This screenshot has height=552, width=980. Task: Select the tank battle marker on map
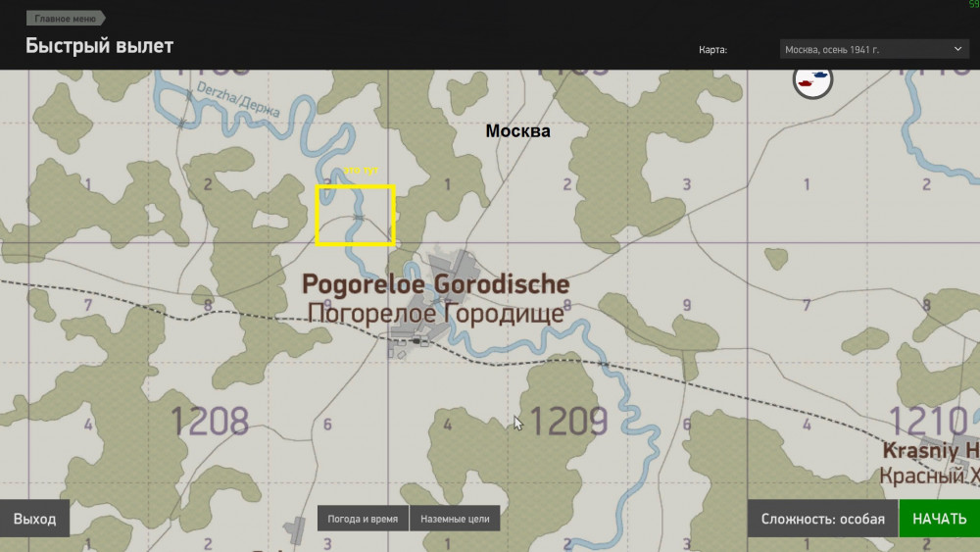(x=812, y=80)
